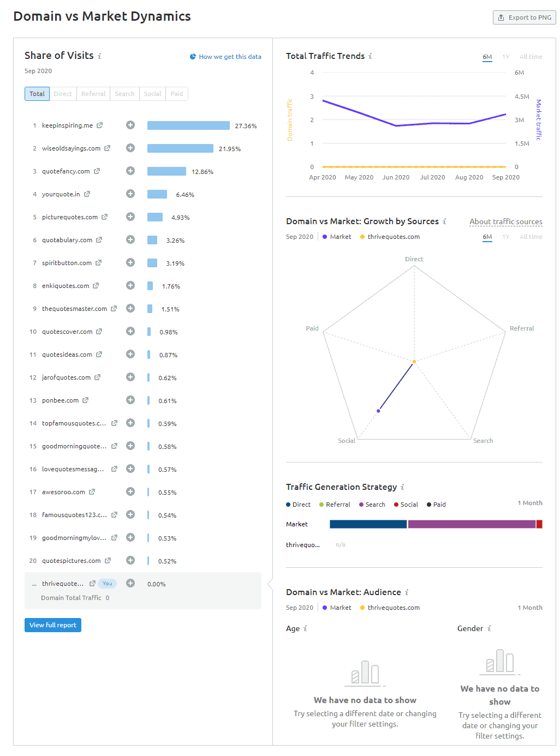Open keepinspiring.me domain link
Image resolution: width=560 pixels, height=756 pixels.
pos(67,125)
